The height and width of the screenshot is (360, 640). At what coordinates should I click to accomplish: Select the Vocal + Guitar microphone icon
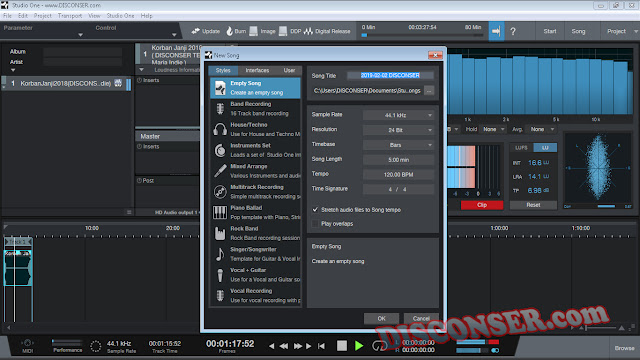pos(220,275)
